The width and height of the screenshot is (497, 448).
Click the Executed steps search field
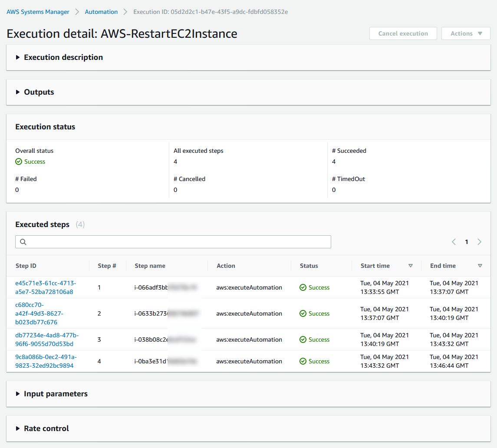173,242
